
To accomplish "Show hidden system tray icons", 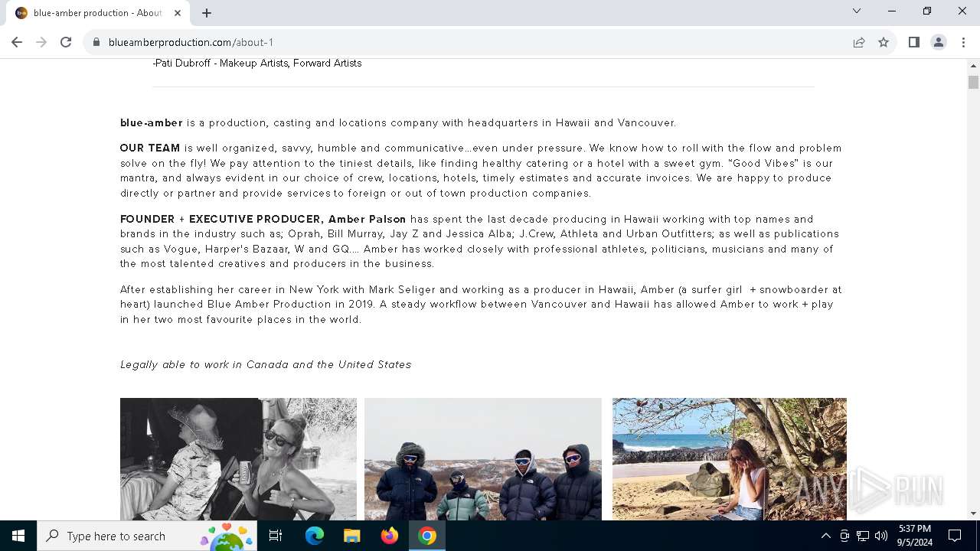I will point(825,536).
